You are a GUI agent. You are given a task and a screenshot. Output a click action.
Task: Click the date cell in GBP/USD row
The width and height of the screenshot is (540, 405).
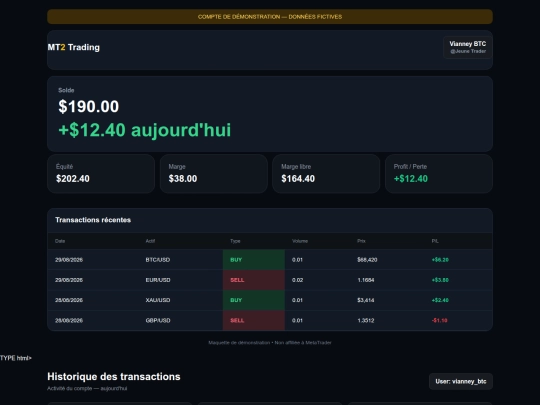(69, 320)
